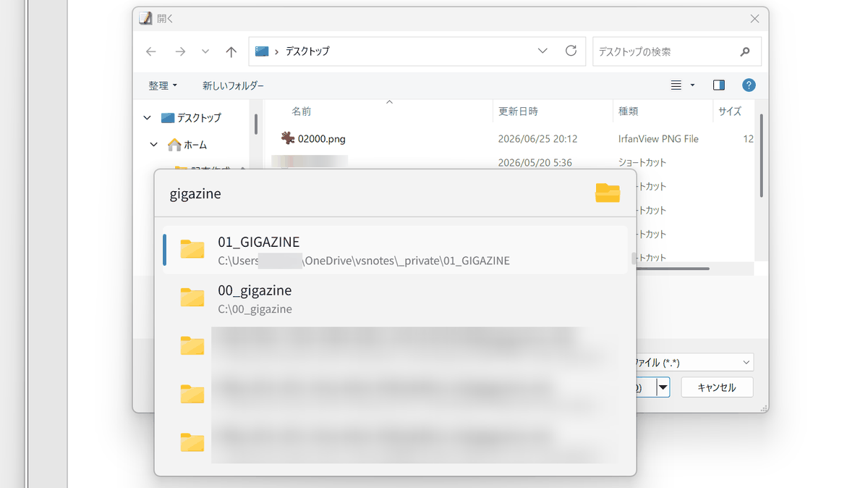Select the 02000.png file

pos(322,138)
